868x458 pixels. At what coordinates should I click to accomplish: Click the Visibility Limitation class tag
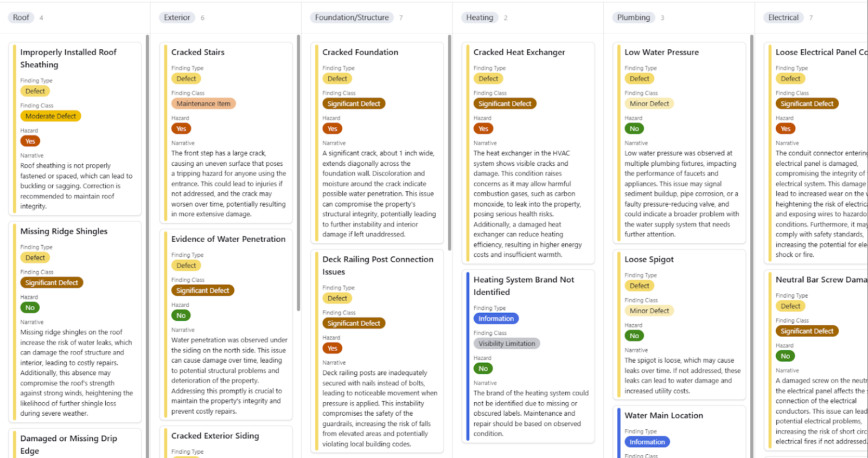point(507,344)
